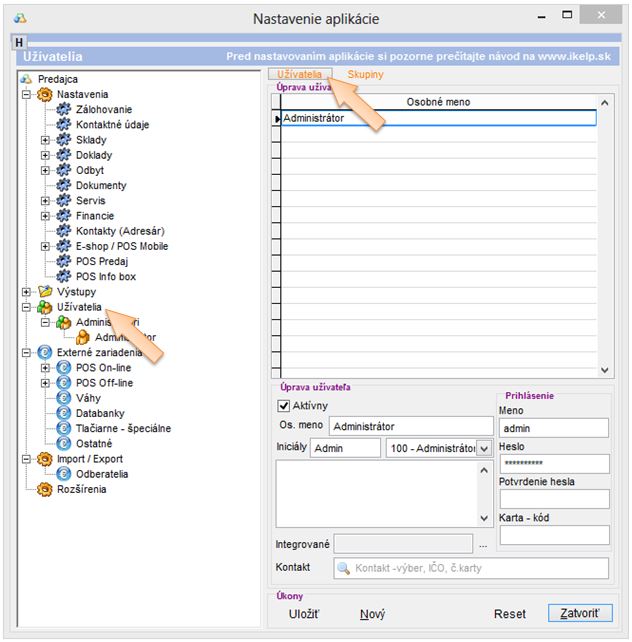Click the Rozšírenia gear icon
The width and height of the screenshot is (632, 642).
(x=44, y=489)
